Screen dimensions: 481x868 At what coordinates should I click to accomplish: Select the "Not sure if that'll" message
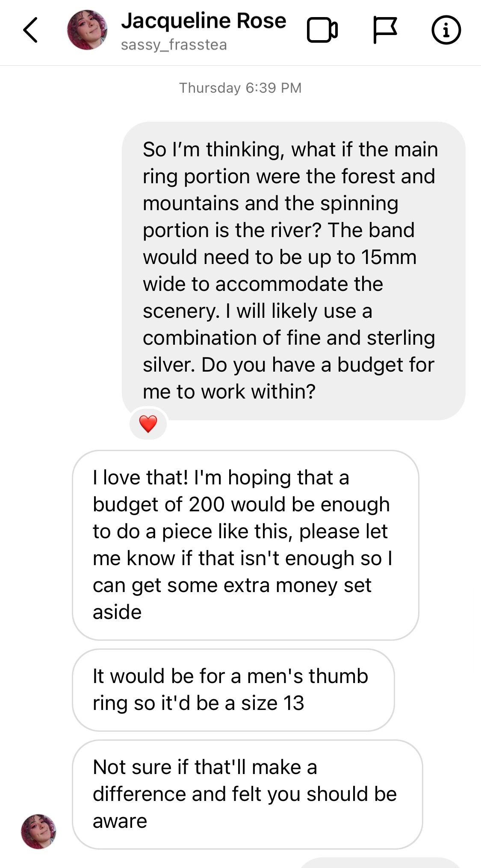pyautogui.click(x=247, y=794)
